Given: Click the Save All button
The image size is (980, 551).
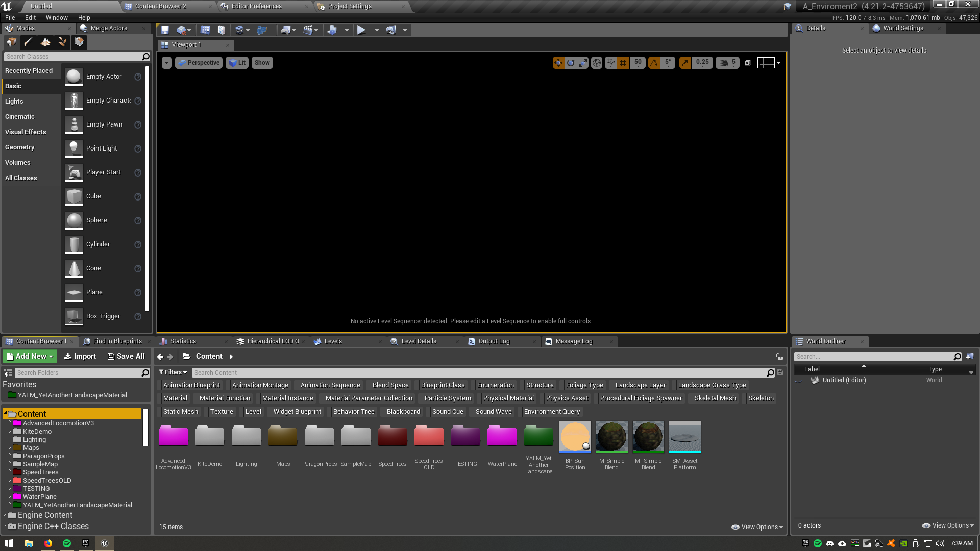Looking at the screenshot, I should [126, 356].
